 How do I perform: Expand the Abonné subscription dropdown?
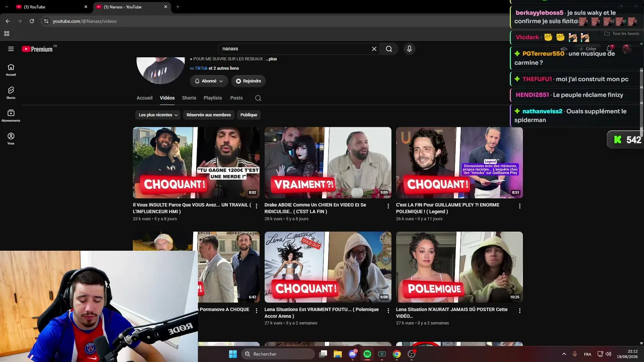[209, 81]
